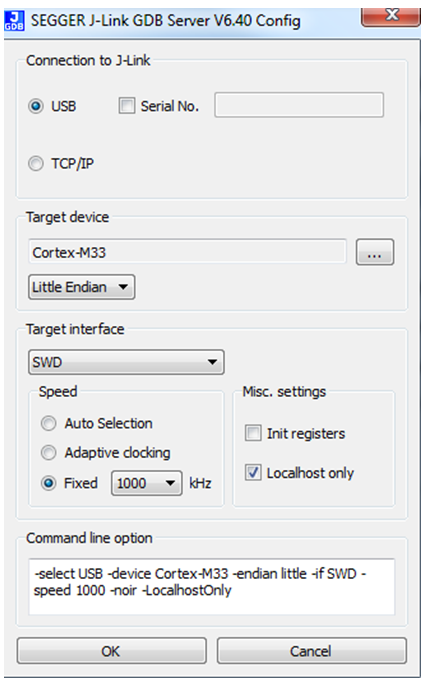Tick the Init registers checkbox
The image size is (426, 681).
[x=253, y=433]
